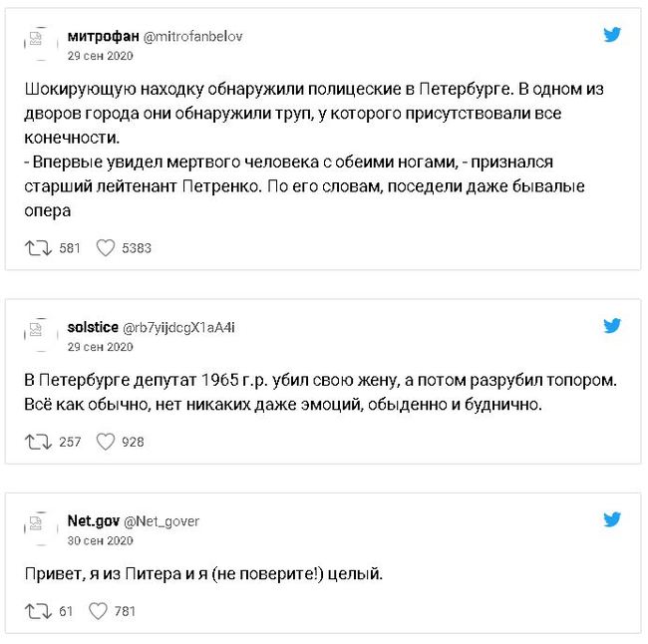Like the tweet by solstice
The image size is (648, 644).
pyautogui.click(x=105, y=442)
